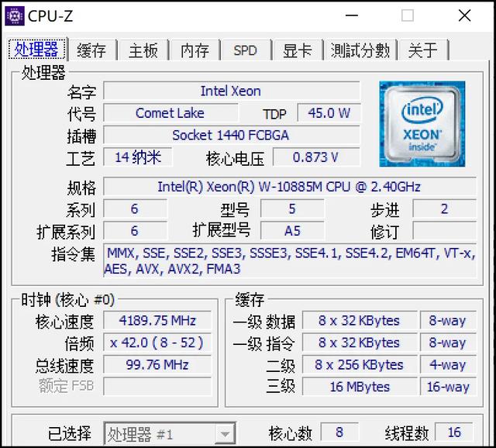Click the 名字 field showing Intel Xeon
The width and height of the screenshot is (496, 448).
tap(232, 91)
